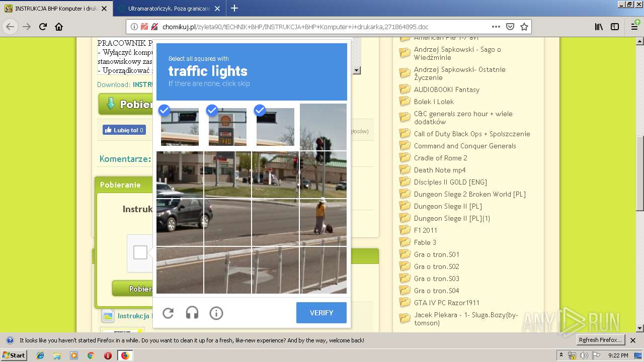Close the INSTRUKCJA BHP tab

point(104,9)
